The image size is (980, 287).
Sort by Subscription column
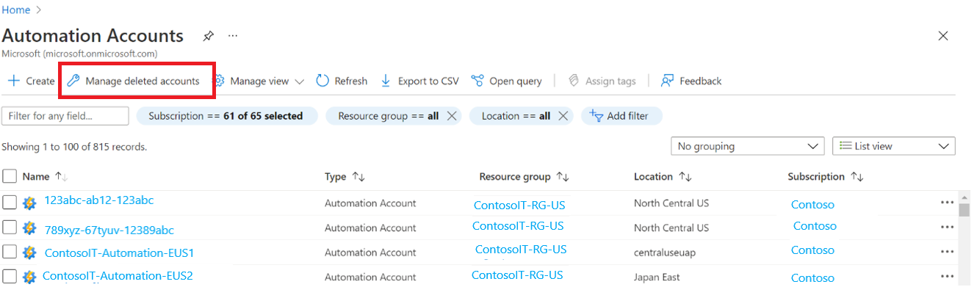826,177
